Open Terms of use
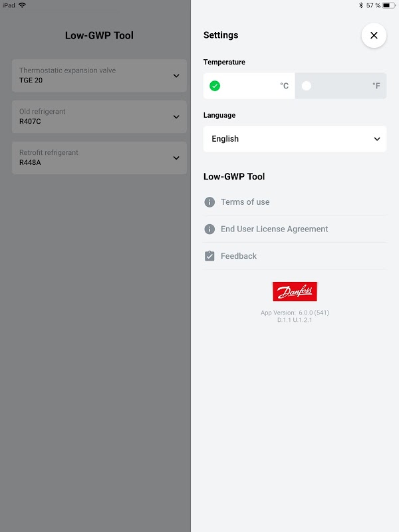Image resolution: width=399 pixels, height=532 pixels. pyautogui.click(x=245, y=202)
